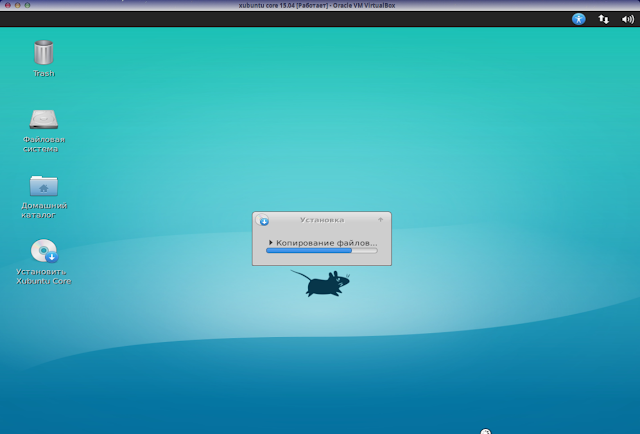
Task: Close the VirtualBox VM window
Action: click(x=7, y=5)
